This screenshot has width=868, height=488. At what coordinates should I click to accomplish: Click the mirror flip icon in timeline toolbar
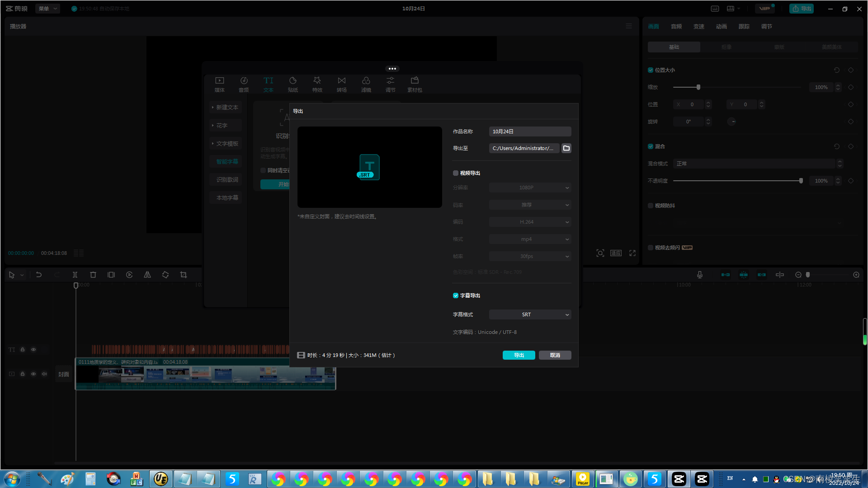(x=147, y=275)
